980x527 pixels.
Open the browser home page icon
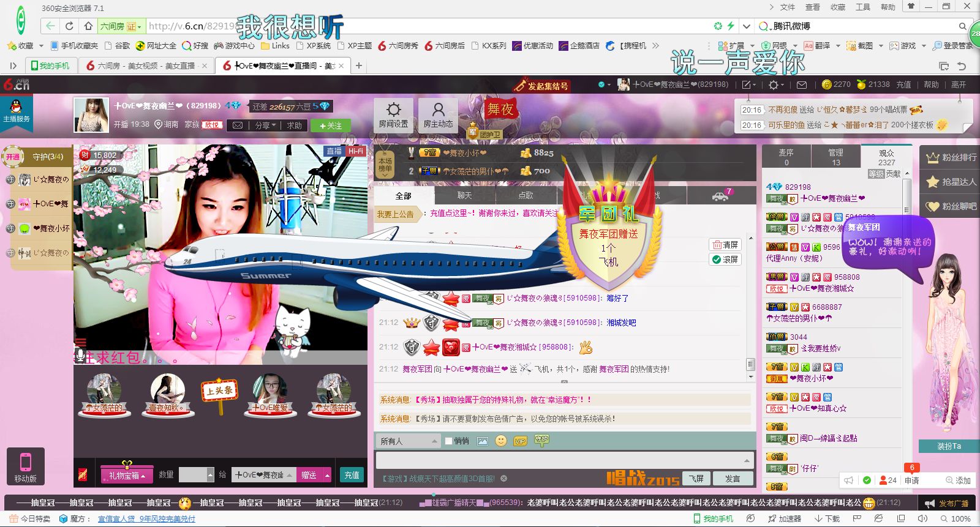(89, 26)
